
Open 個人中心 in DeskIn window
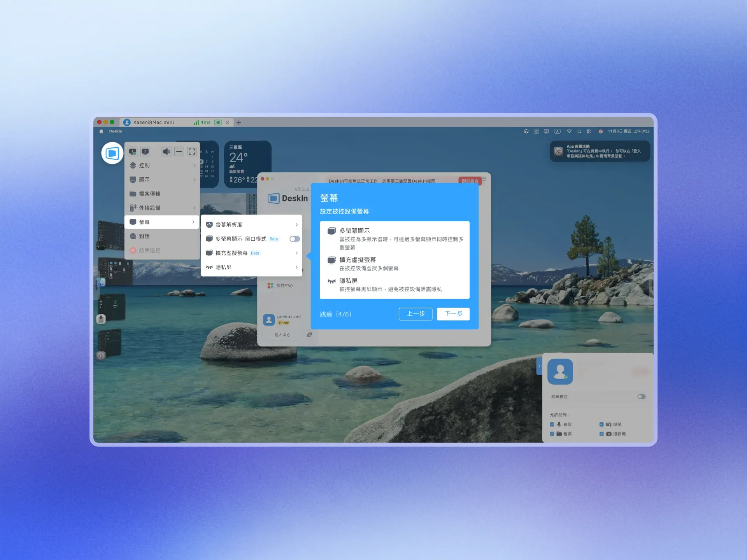(282, 334)
